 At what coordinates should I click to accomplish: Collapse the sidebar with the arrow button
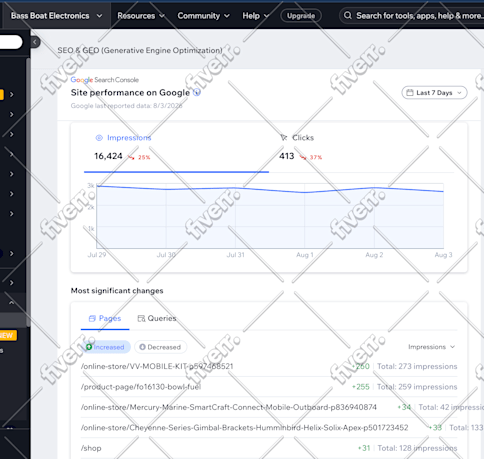pyautogui.click(x=35, y=42)
